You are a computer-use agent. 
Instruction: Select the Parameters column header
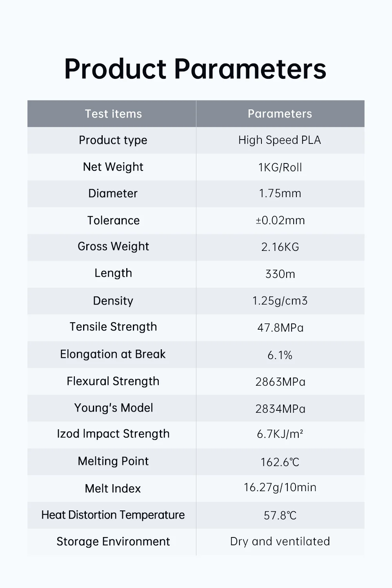(280, 114)
